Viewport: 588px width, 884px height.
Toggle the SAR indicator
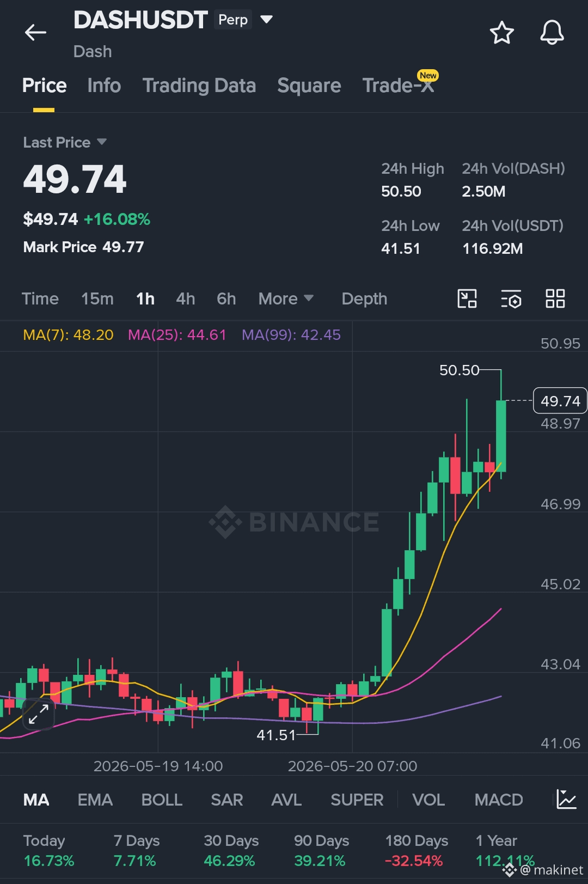tap(227, 800)
